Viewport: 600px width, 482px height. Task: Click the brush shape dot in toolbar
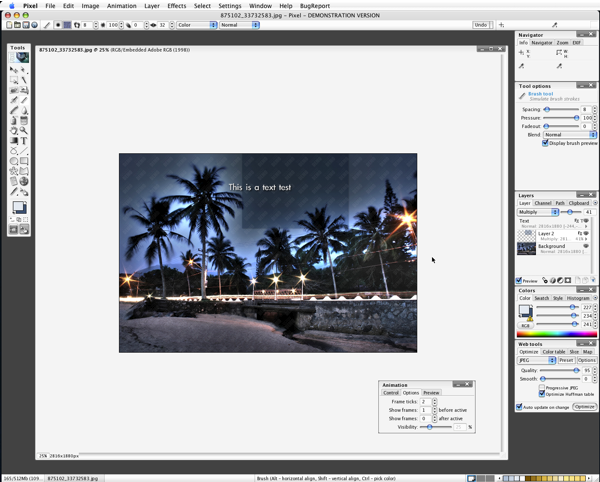click(58, 25)
